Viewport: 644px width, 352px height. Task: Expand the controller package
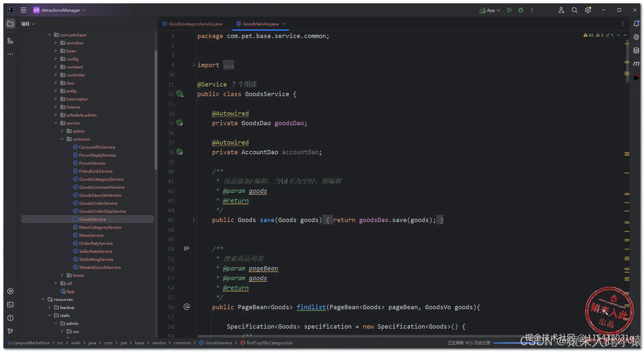pos(56,75)
